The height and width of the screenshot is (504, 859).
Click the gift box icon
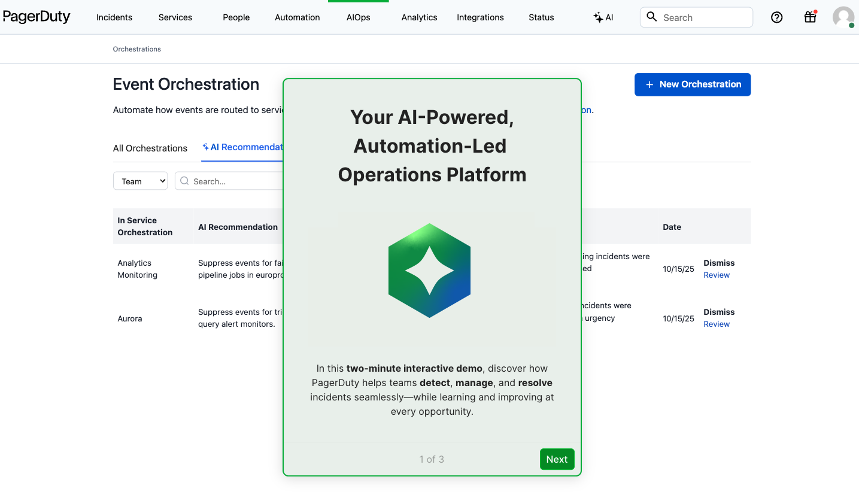tap(810, 17)
